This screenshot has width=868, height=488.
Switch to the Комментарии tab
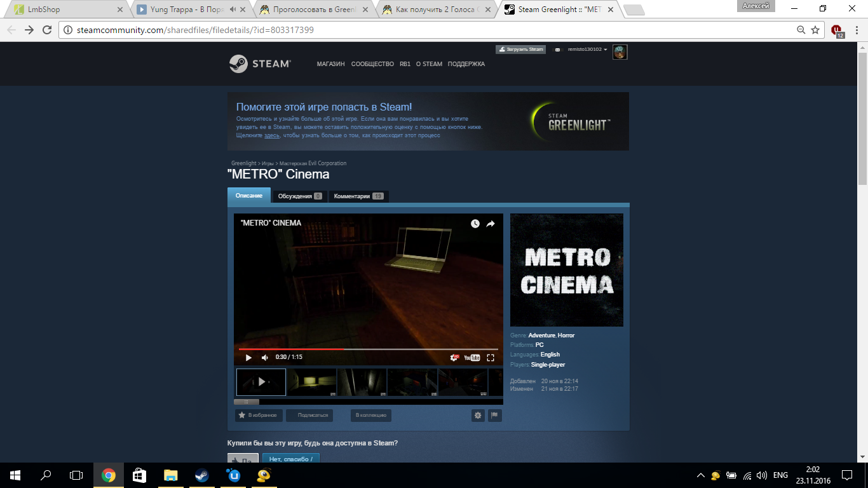(x=358, y=196)
